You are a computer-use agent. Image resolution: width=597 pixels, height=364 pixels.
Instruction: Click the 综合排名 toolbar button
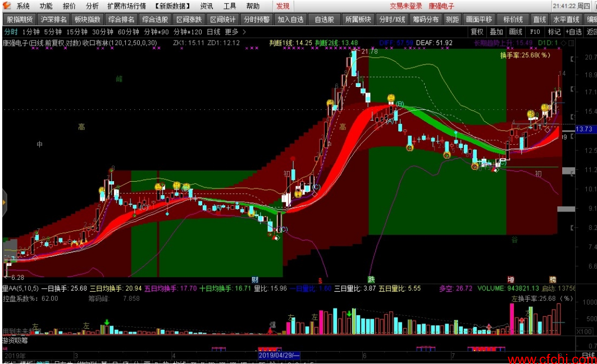click(x=121, y=20)
